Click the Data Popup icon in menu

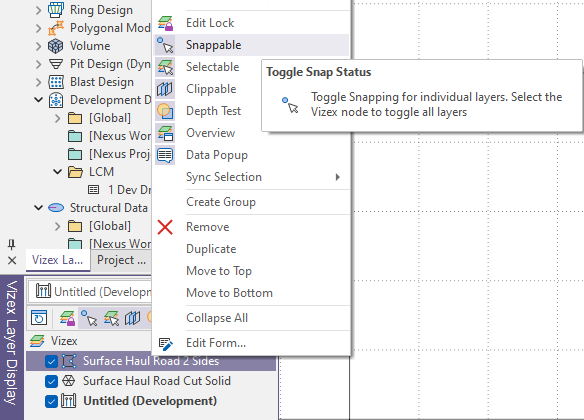click(165, 155)
